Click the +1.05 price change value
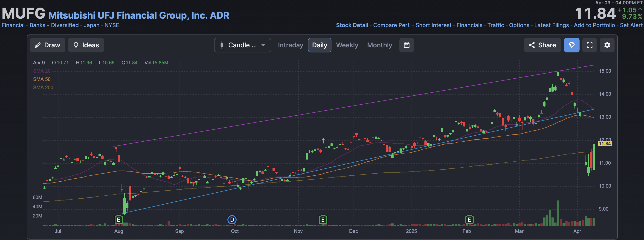Screen dimensions: 644x240 point(627,10)
